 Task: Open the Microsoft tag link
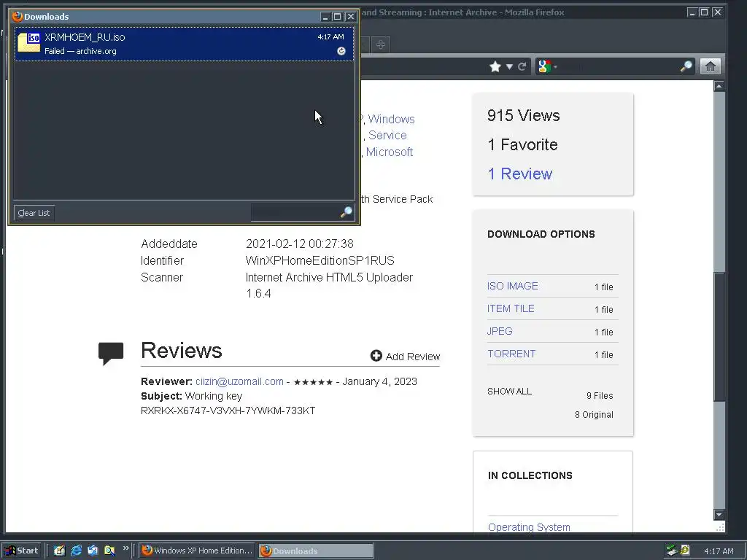(x=390, y=152)
